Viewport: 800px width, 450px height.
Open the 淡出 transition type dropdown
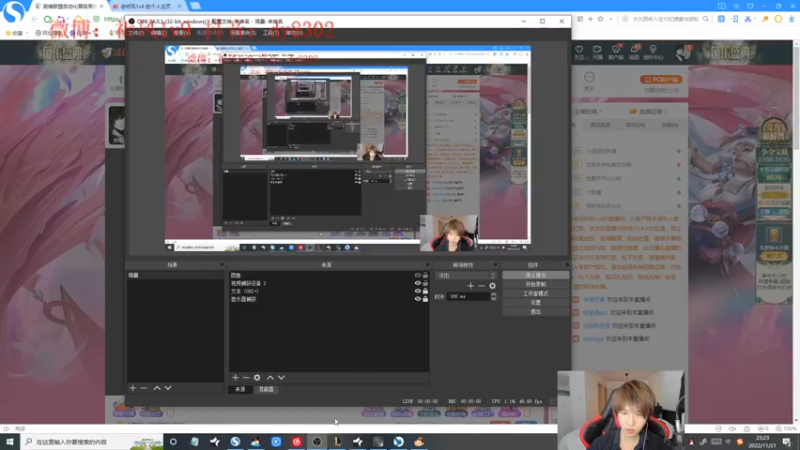pos(466,276)
